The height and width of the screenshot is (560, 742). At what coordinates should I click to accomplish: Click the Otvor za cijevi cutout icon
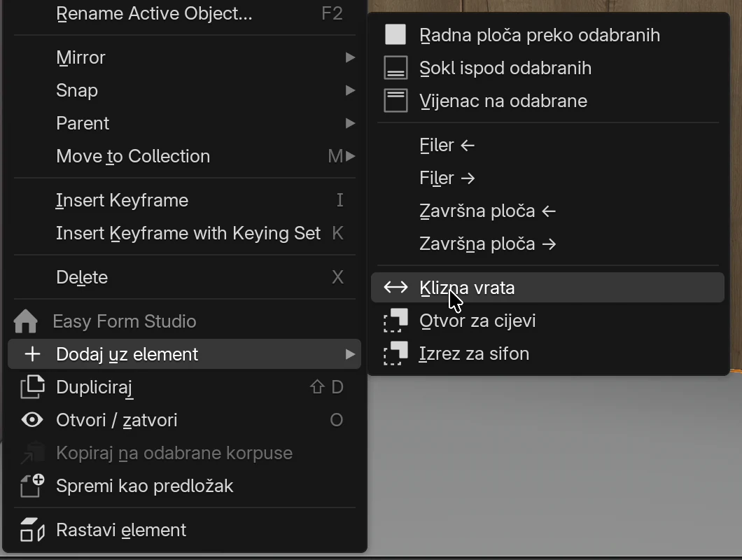click(x=395, y=321)
